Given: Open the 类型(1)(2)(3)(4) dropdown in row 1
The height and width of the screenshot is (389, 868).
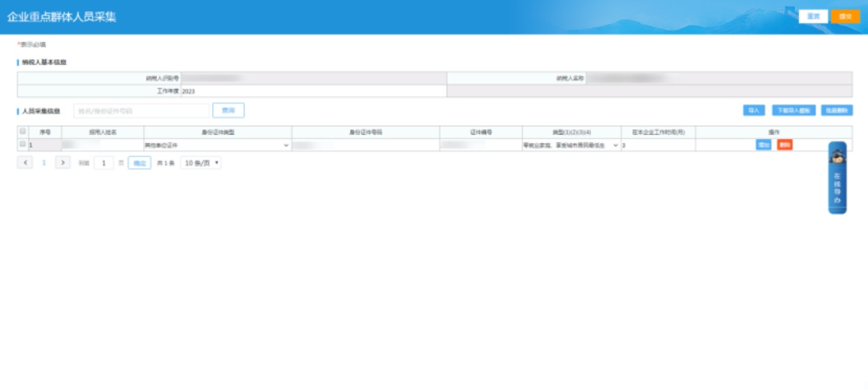Looking at the screenshot, I should (x=571, y=145).
